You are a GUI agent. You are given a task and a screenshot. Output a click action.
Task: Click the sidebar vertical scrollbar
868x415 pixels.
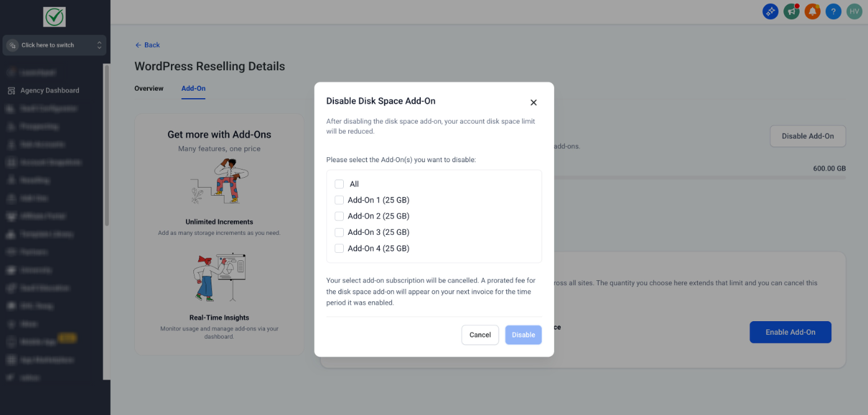pos(106,145)
